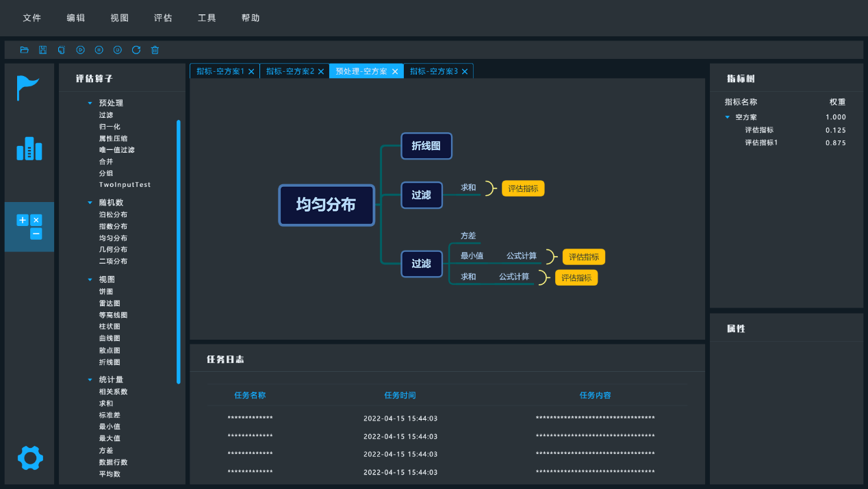
Task: Click the save disk toolbar icon
Action: tap(43, 50)
